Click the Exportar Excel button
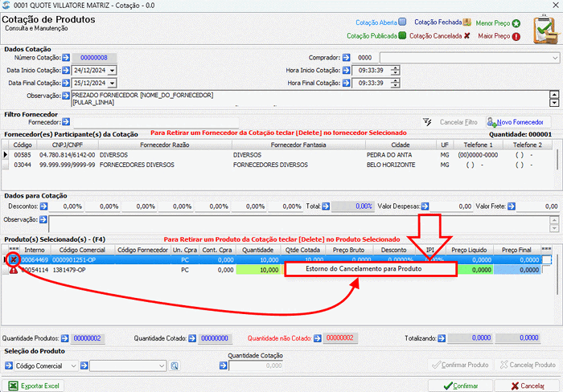 pos(33,386)
